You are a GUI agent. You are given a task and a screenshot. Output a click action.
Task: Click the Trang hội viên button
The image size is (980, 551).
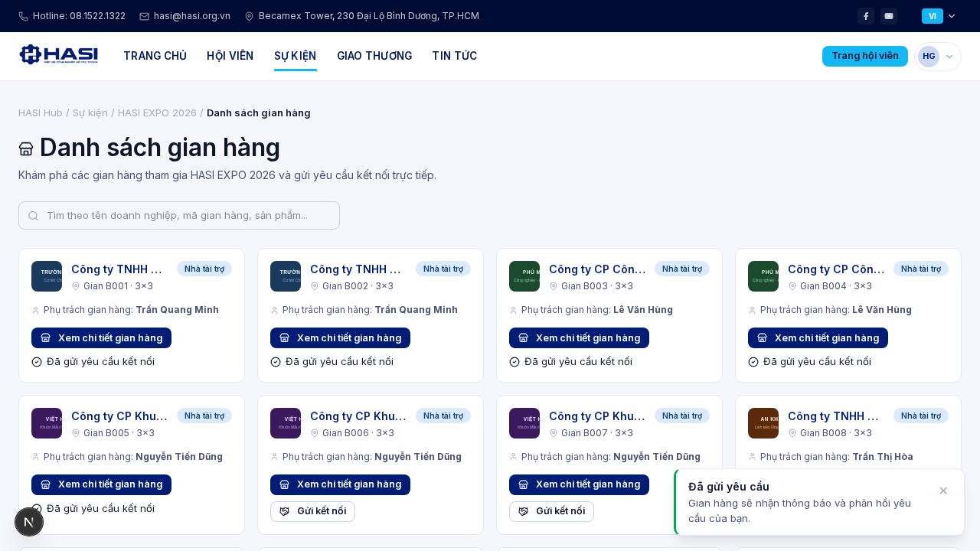[865, 56]
